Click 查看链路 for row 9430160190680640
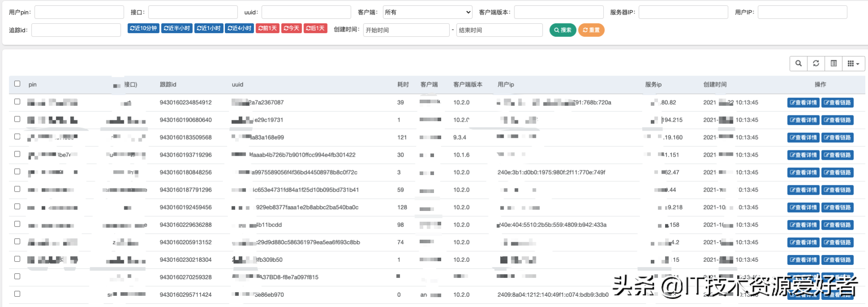The image size is (868, 307). point(837,120)
